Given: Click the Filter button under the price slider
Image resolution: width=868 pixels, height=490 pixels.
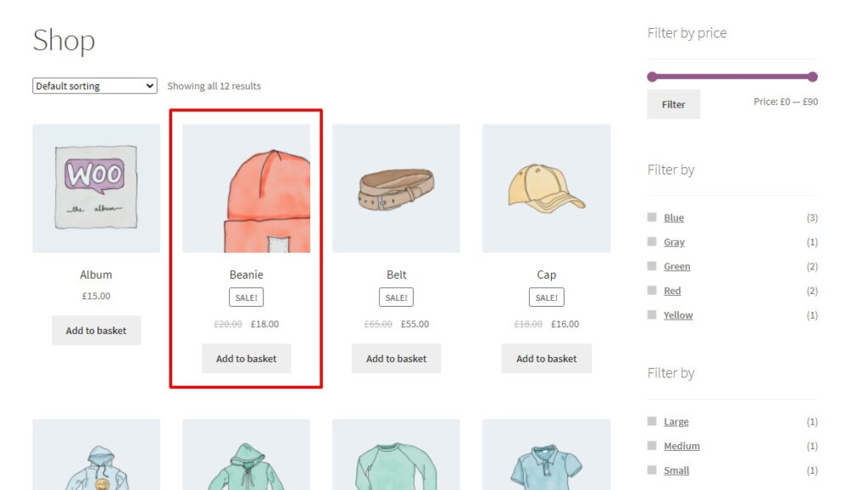Looking at the screenshot, I should pos(673,104).
